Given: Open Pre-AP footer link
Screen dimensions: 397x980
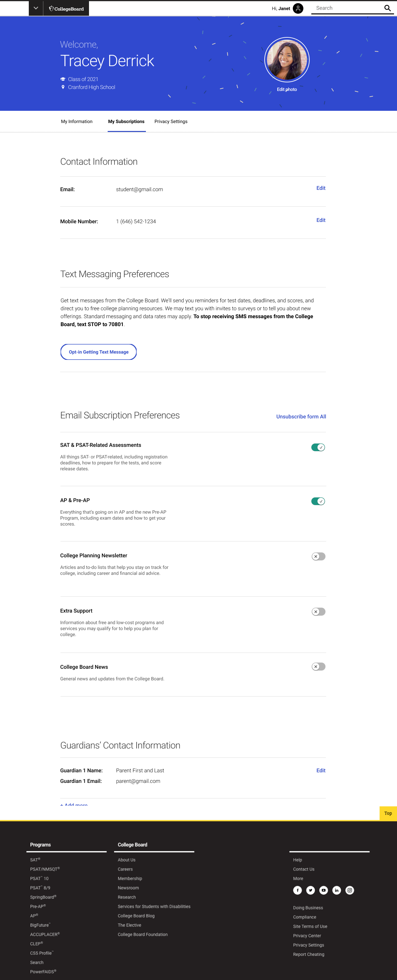Looking at the screenshot, I should pyautogui.click(x=38, y=906).
